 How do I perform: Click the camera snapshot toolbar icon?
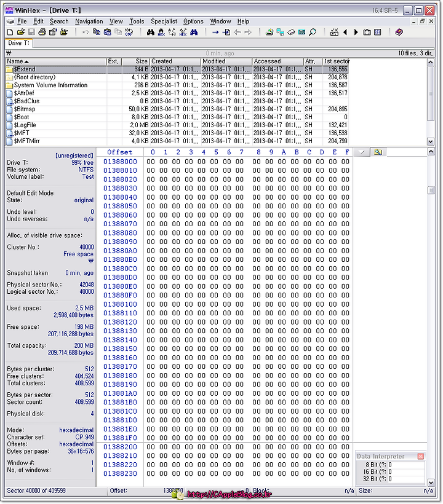[367, 32]
